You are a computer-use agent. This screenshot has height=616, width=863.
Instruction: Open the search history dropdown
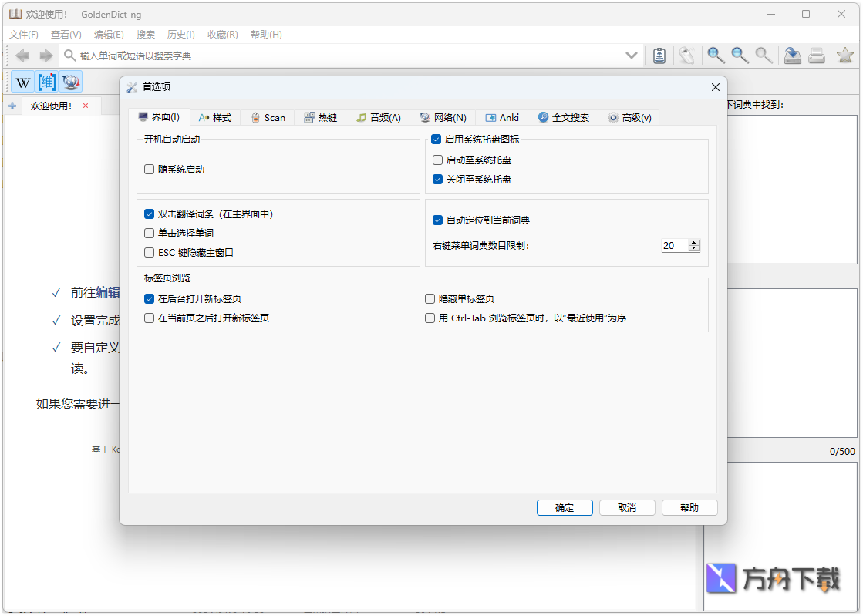click(632, 55)
